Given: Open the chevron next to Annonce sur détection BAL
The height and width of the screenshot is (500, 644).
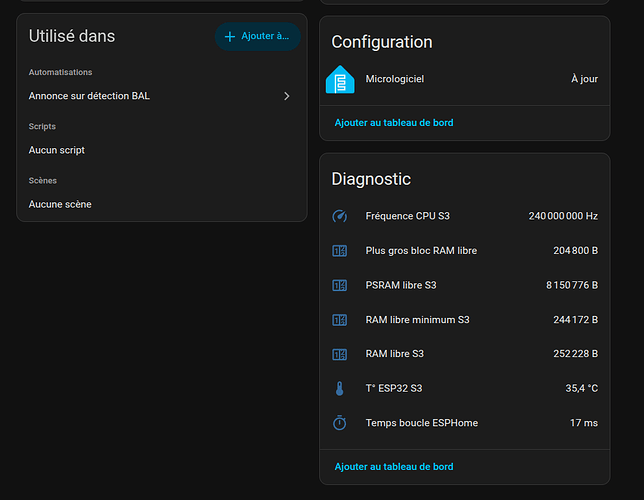Looking at the screenshot, I should coord(287,96).
